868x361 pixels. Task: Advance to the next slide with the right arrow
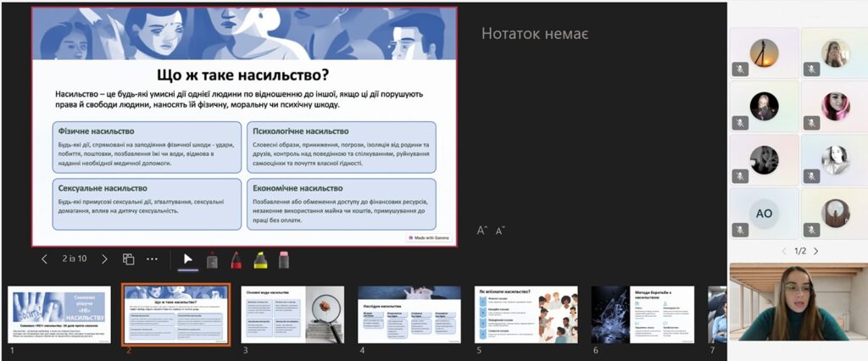[104, 259]
